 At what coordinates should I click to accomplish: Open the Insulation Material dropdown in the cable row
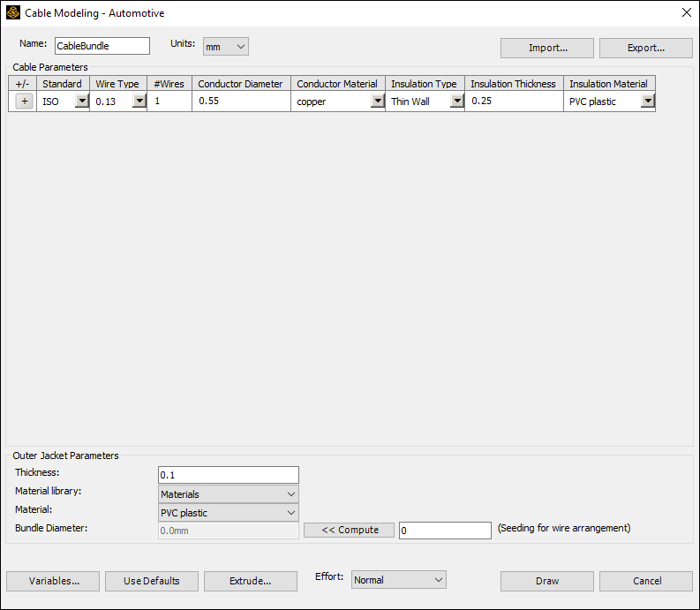click(648, 101)
